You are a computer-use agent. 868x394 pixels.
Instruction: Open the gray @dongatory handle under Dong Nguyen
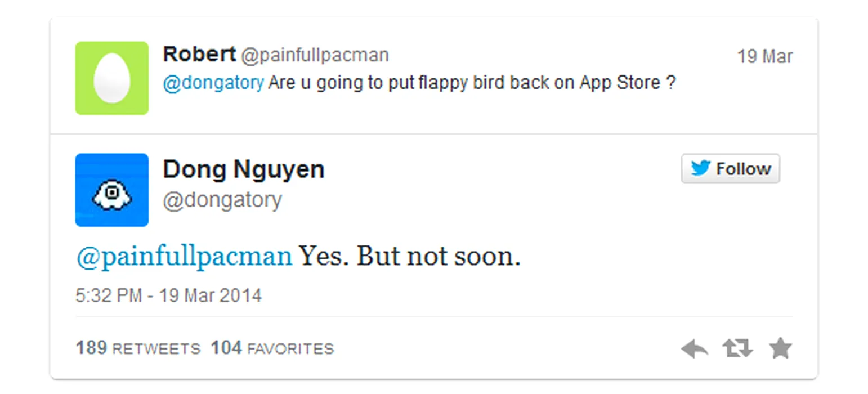222,199
